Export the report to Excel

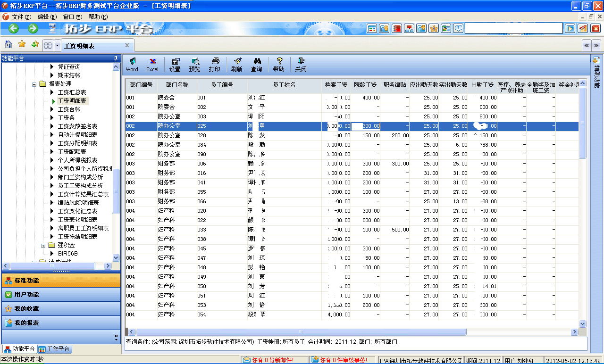coord(152,65)
